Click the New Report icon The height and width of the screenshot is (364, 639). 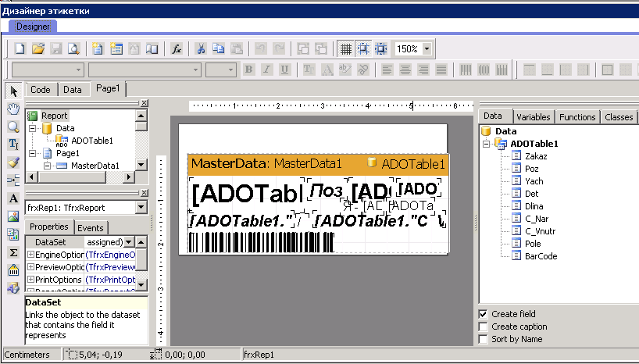point(20,48)
